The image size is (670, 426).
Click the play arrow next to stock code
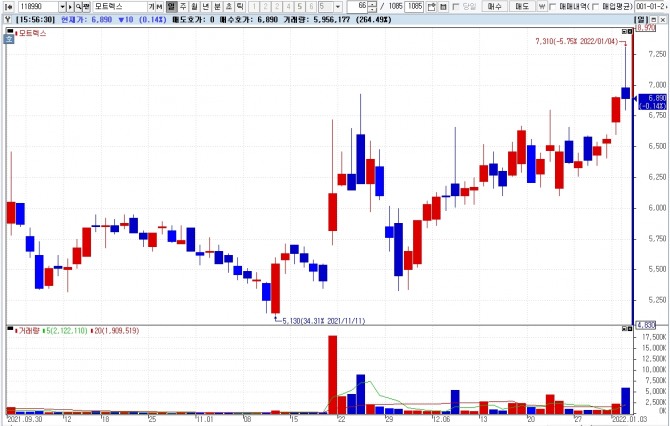[x=70, y=7]
